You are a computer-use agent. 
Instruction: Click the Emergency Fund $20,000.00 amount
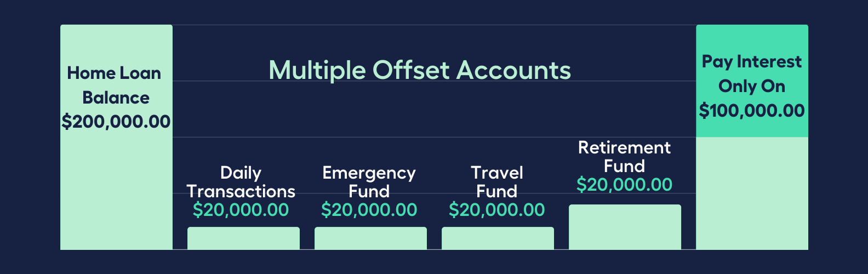(x=369, y=210)
